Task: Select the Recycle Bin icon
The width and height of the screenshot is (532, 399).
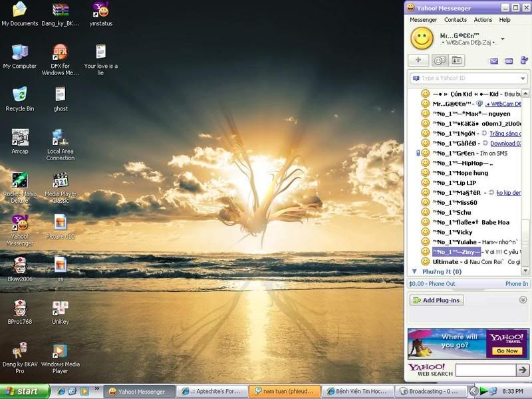Action: (x=20, y=99)
